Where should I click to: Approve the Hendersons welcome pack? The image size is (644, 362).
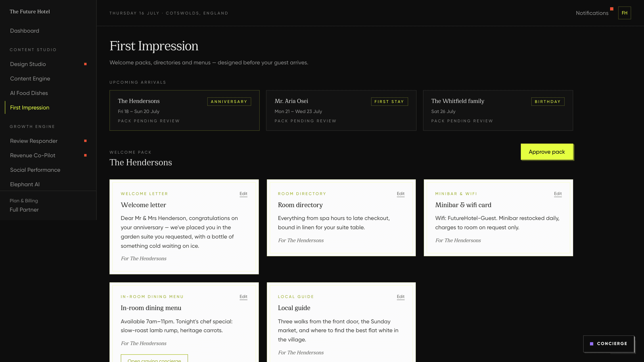tap(547, 152)
